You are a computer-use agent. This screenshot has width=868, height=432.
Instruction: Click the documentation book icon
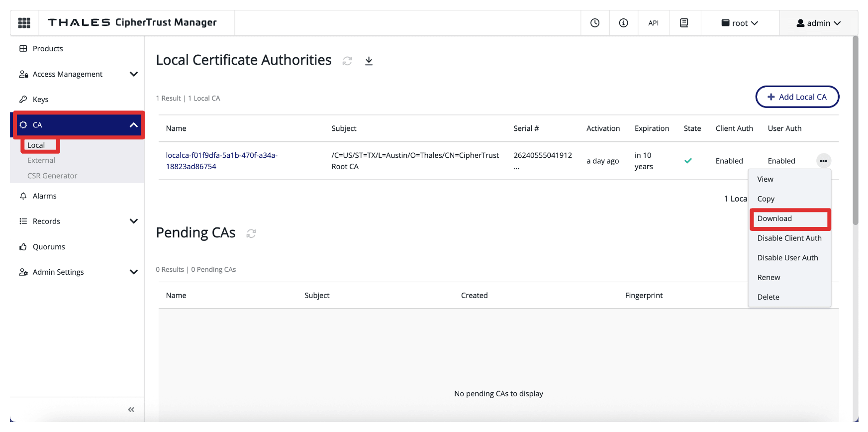[684, 23]
